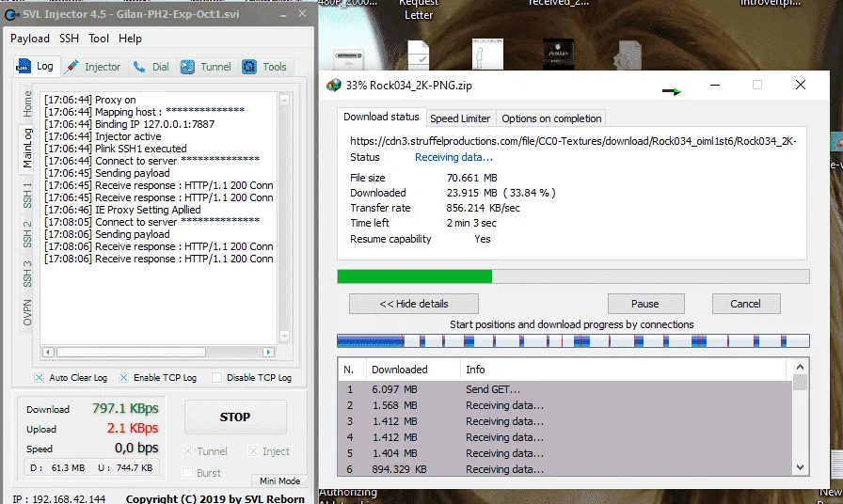
Task: Select connection row 5 with 1.404 MB
Action: [565, 453]
